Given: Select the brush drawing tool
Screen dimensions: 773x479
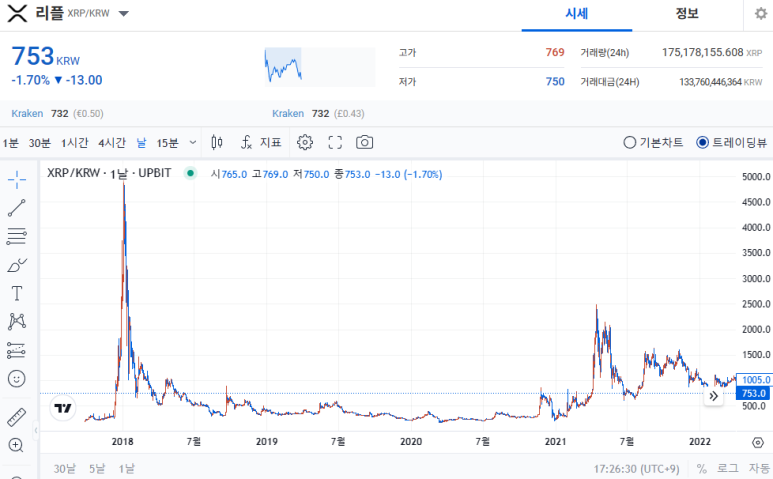Looking at the screenshot, I should 17,265.
